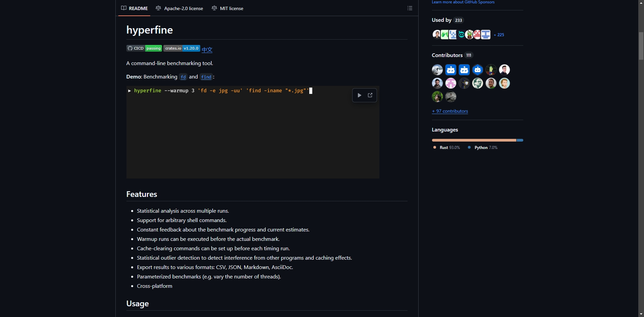Click the blue T-shaped identicon under Used by
This screenshot has height=317, width=644.
tap(486, 35)
